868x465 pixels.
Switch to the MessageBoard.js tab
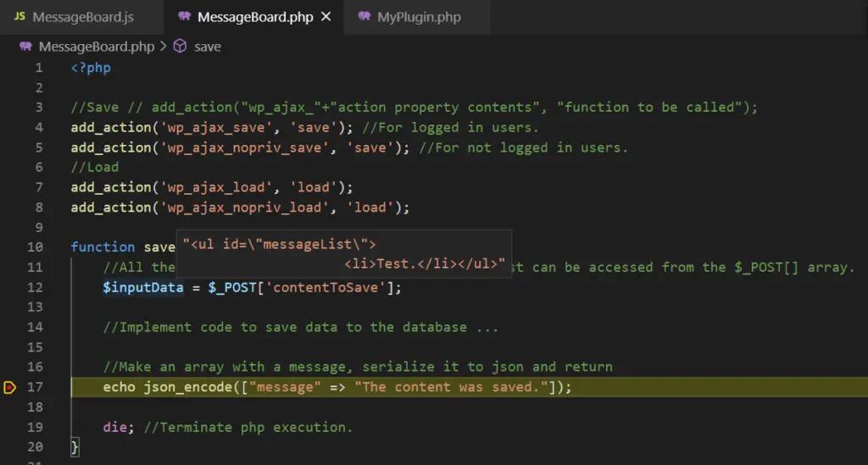click(81, 17)
